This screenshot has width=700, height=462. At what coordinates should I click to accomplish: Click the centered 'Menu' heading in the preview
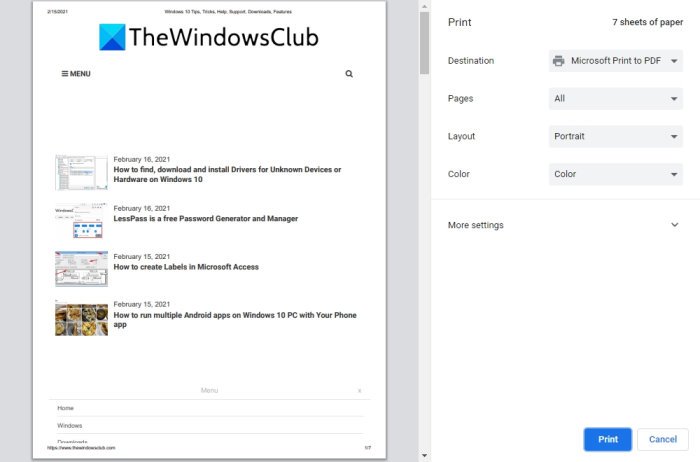(209, 391)
